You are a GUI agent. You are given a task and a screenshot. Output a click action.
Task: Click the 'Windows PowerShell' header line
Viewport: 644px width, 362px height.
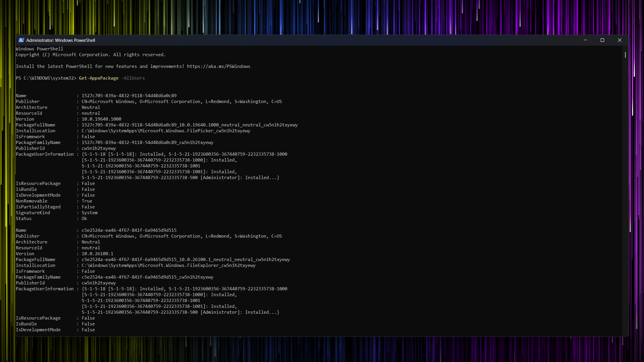point(40,49)
